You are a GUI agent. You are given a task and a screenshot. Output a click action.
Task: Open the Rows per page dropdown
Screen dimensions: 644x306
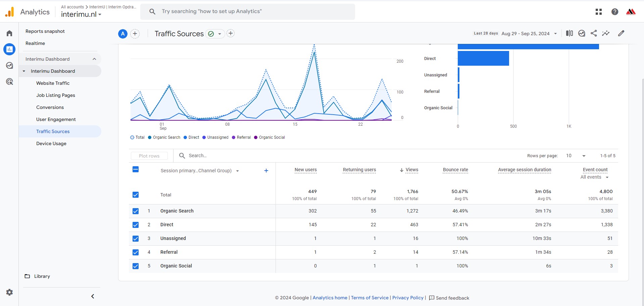576,156
